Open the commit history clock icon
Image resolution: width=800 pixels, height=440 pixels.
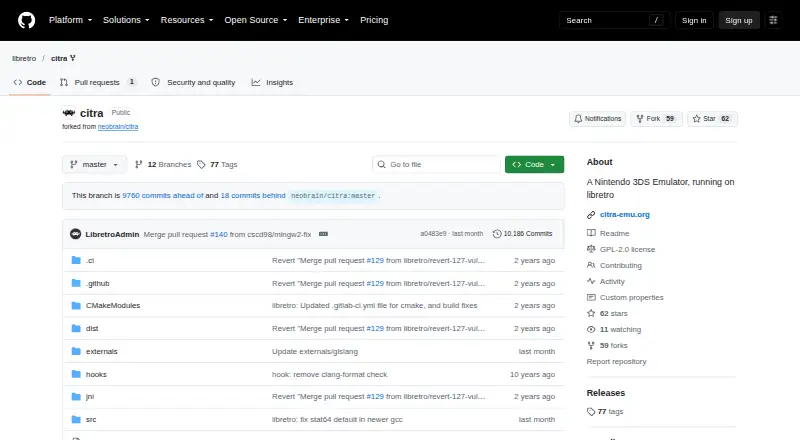(497, 234)
